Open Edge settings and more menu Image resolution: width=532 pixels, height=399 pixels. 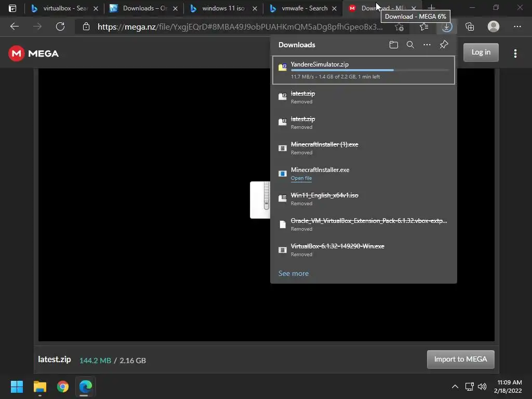tap(517, 26)
